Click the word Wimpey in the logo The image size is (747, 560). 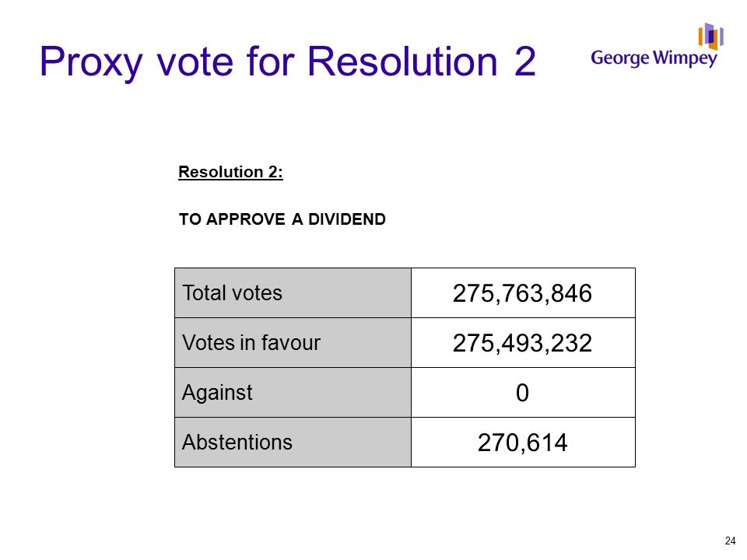click(685, 58)
